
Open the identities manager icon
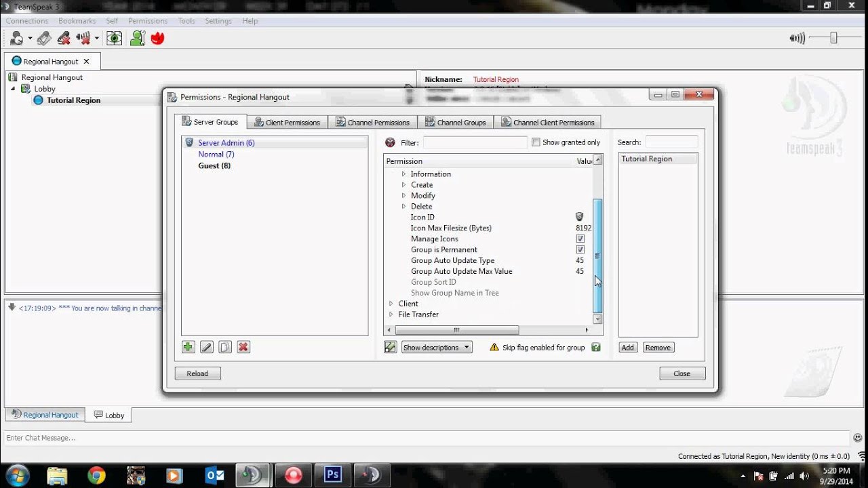pyautogui.click(x=136, y=37)
